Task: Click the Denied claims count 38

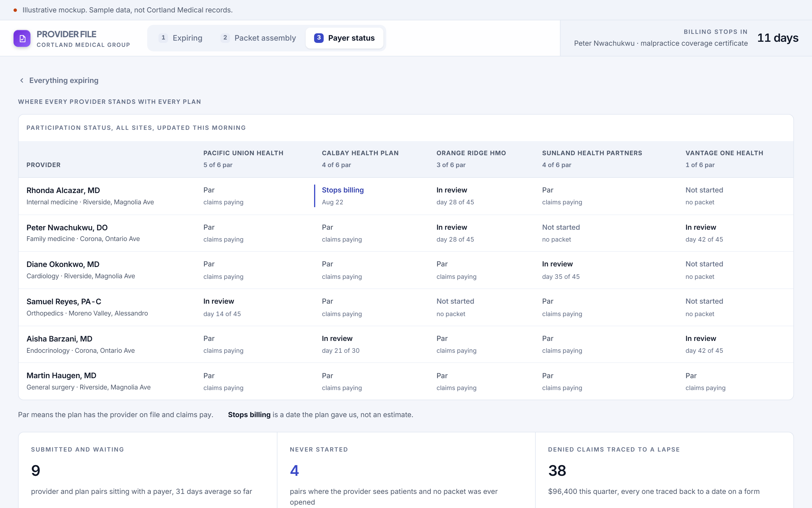Action: coord(557,470)
